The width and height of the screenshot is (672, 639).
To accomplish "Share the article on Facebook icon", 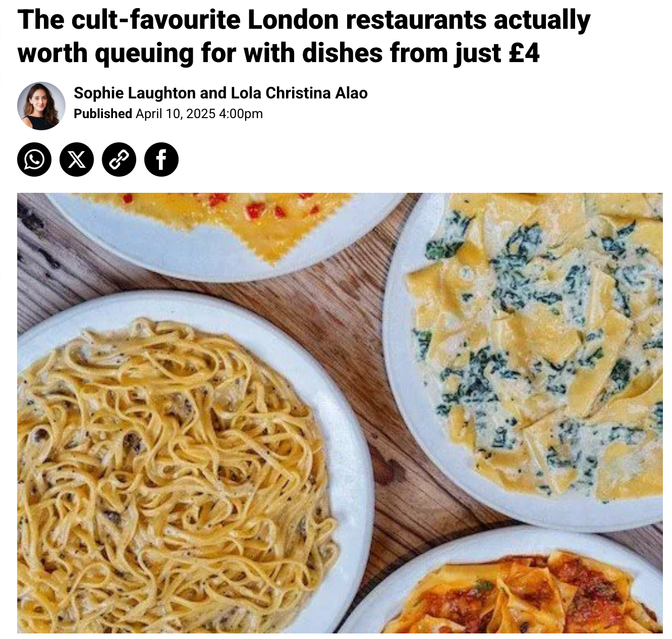I will (161, 159).
